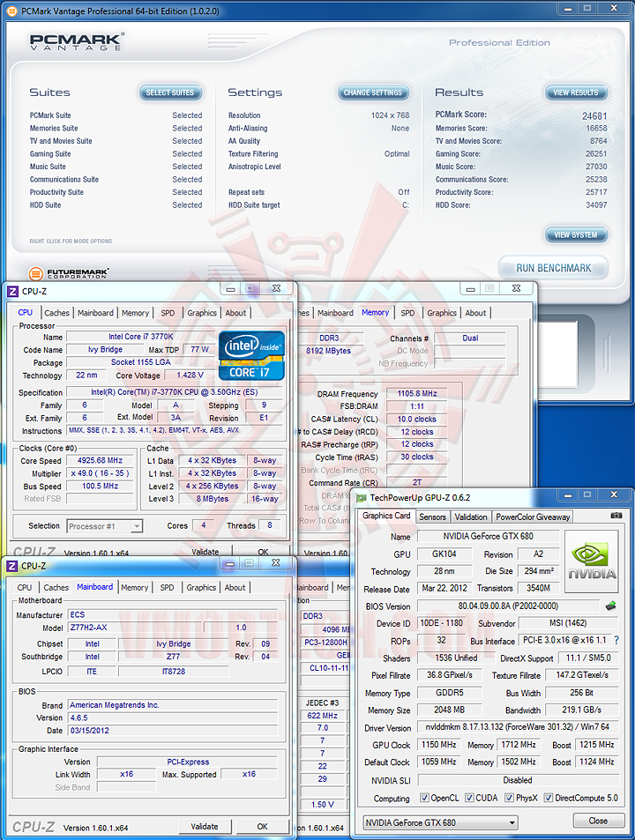The width and height of the screenshot is (635, 840).
Task: Click the BIOS Date 03/15/2012 value
Action: point(173,730)
